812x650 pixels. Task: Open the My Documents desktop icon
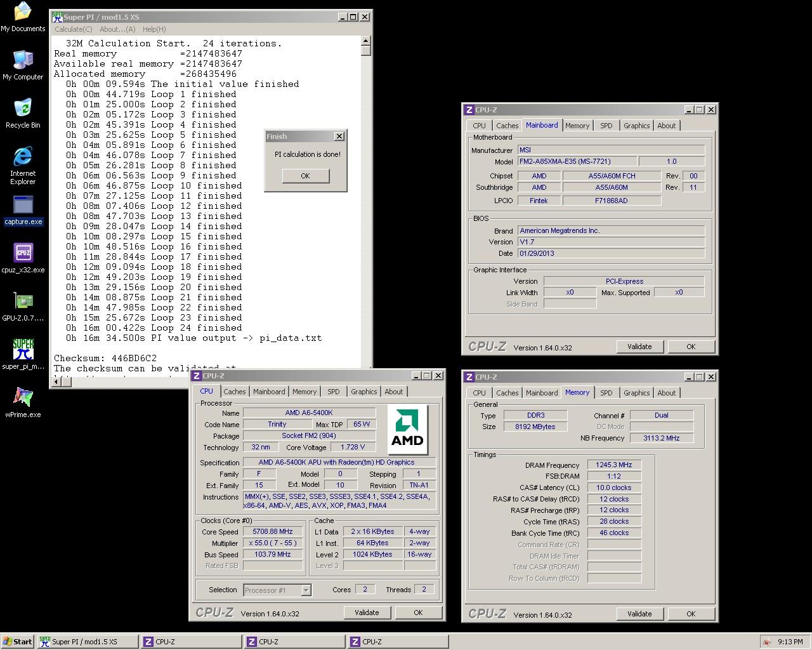23,17
